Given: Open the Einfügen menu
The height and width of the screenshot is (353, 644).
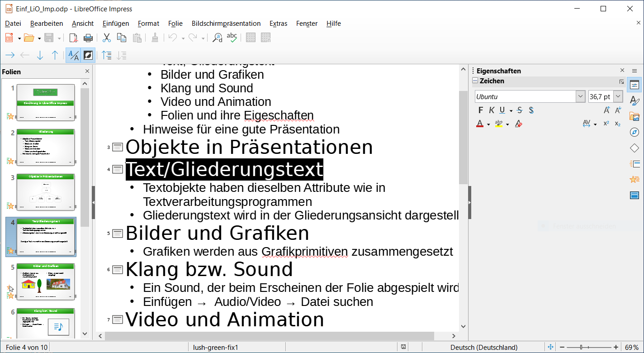Looking at the screenshot, I should pyautogui.click(x=116, y=24).
